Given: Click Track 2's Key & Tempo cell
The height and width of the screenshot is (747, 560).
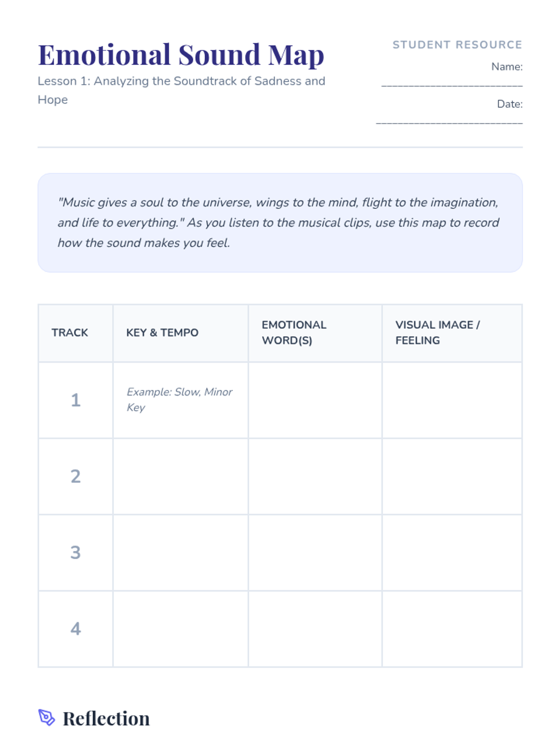Looking at the screenshot, I should tap(180, 476).
